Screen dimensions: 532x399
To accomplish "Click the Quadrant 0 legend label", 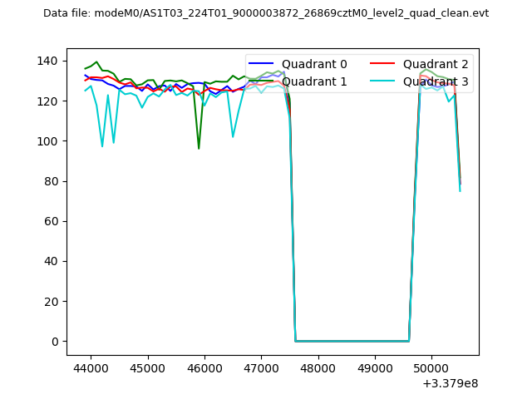I will click(314, 64).
